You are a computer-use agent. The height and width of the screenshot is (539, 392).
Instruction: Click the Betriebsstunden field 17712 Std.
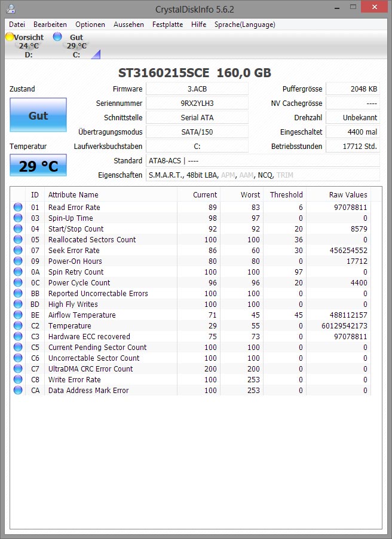[353, 146]
